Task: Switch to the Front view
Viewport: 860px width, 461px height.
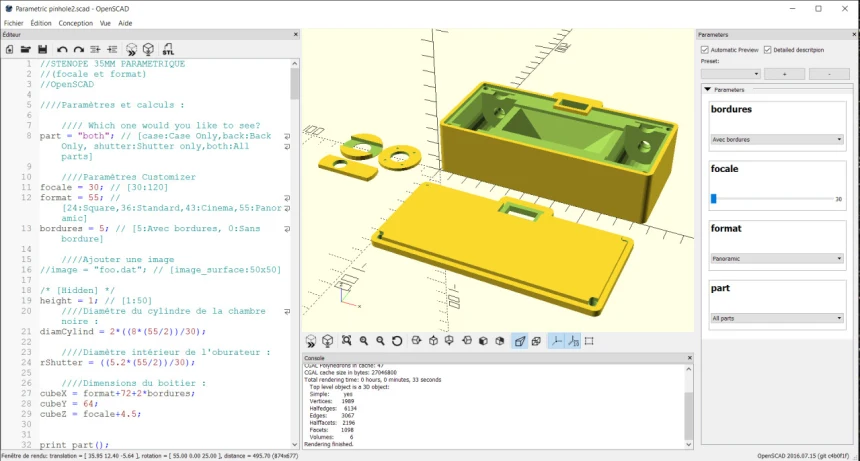Action: pyautogui.click(x=483, y=341)
